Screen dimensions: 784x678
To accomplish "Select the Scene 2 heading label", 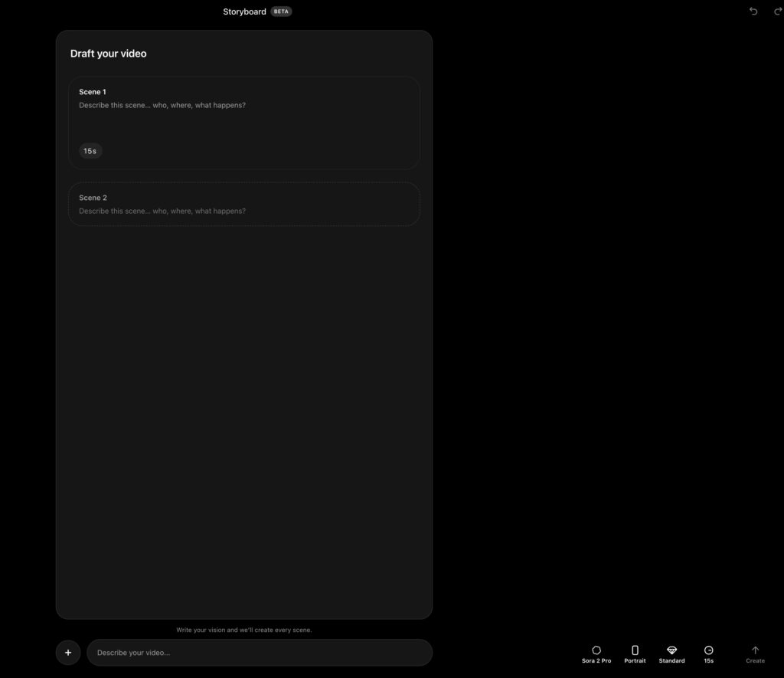I will [93, 198].
